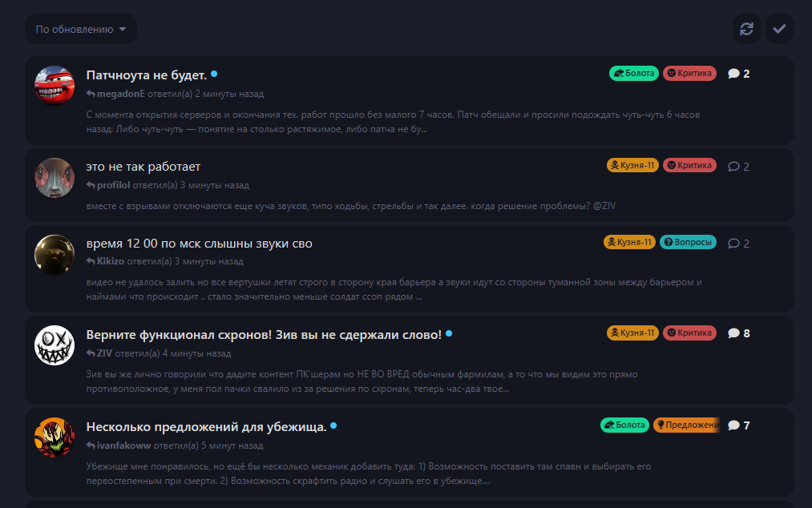
Task: Click the unread blue dot on 'Верните функционал схронов!'
Action: [x=449, y=333]
